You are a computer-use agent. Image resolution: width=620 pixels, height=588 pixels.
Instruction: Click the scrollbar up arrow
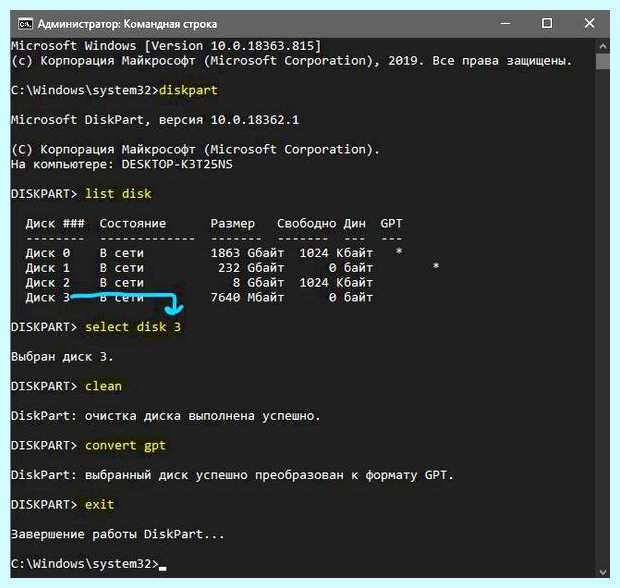pyautogui.click(x=603, y=47)
